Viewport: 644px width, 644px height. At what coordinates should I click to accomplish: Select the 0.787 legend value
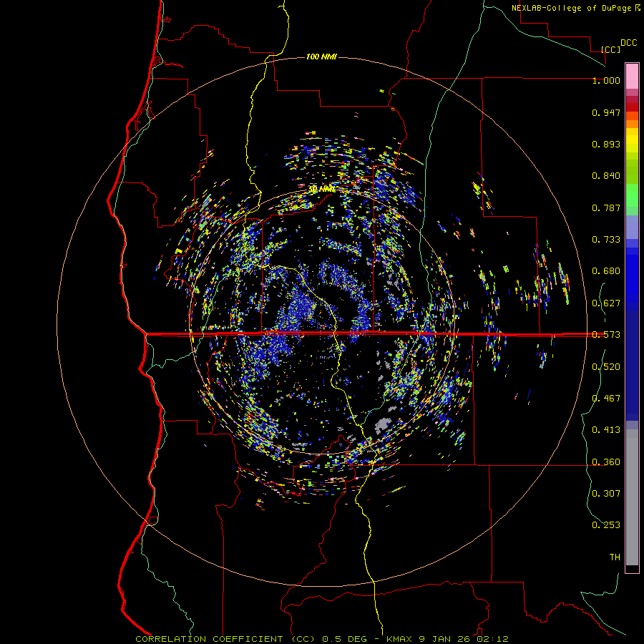click(606, 208)
